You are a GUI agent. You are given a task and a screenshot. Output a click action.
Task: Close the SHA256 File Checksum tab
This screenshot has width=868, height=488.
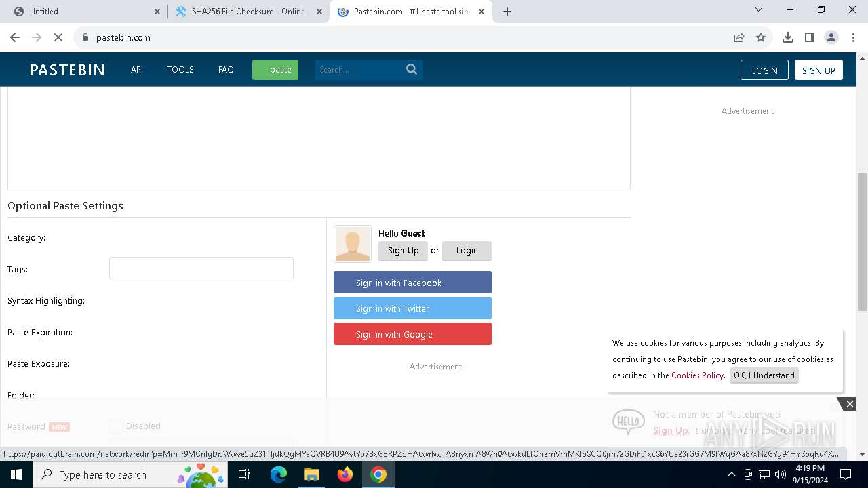(x=319, y=12)
